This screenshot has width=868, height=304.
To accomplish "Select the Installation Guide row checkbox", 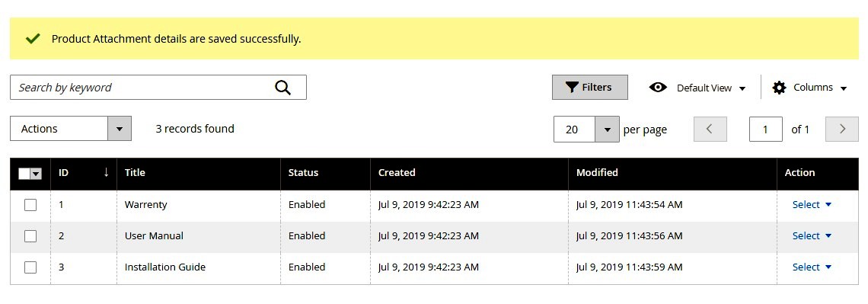I will point(30,267).
